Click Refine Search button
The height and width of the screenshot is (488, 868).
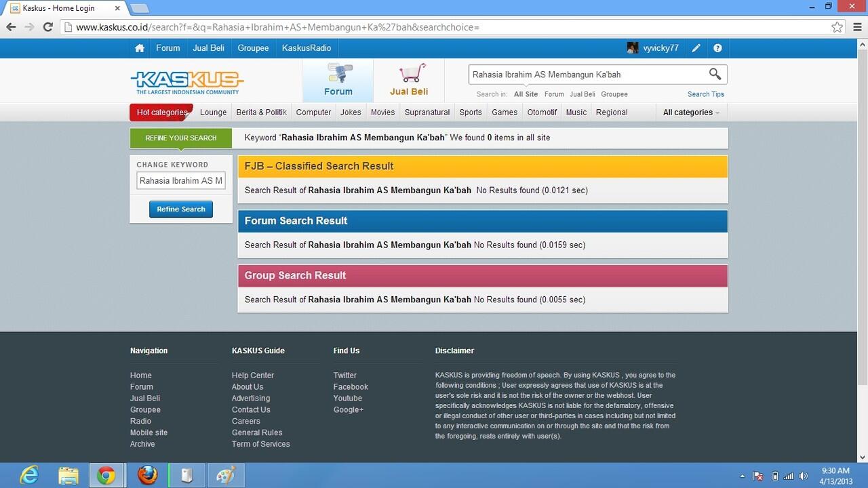(181, 209)
